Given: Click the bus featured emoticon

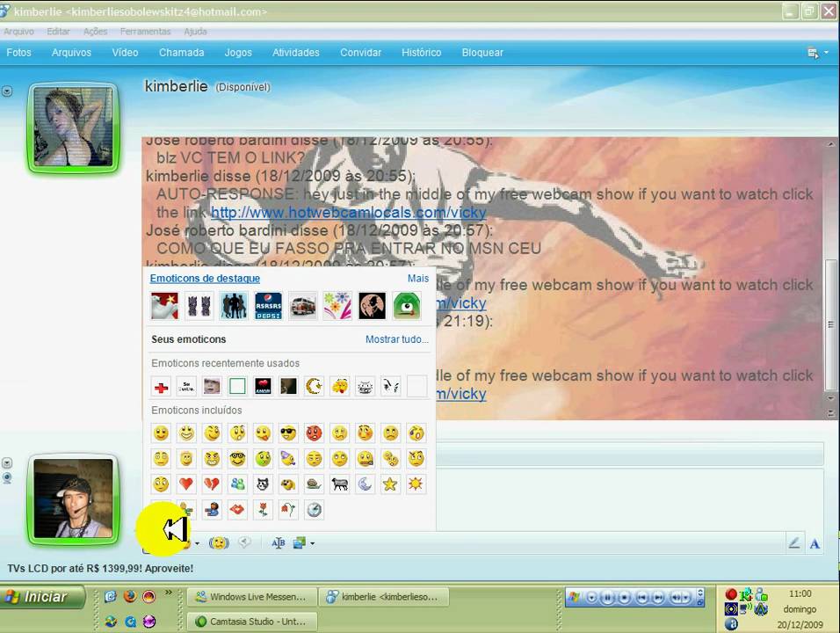Looking at the screenshot, I should 302,306.
